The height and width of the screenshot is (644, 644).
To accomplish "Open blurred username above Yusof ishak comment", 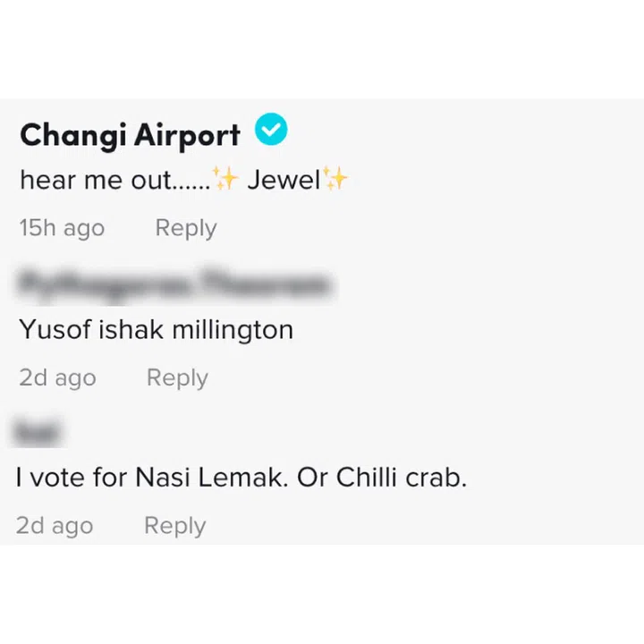I will 174,285.
